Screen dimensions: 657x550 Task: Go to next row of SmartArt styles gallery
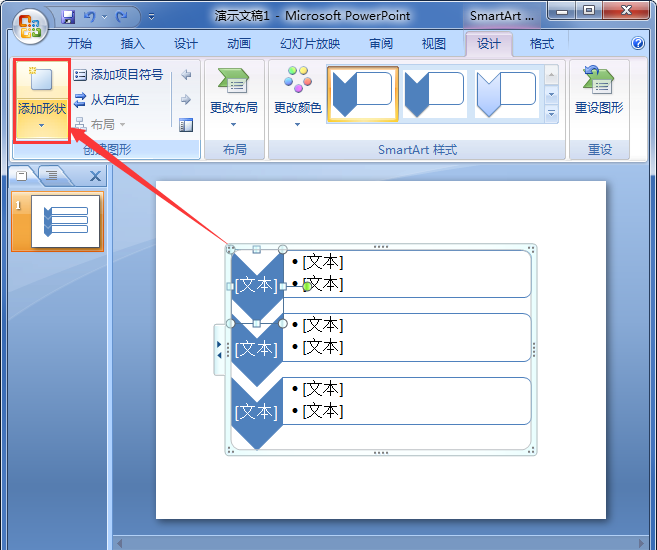551,95
